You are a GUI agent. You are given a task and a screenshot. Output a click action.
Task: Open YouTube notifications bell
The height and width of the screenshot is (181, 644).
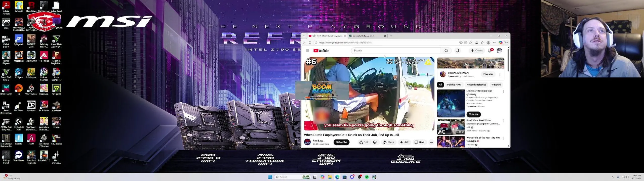[x=490, y=51]
